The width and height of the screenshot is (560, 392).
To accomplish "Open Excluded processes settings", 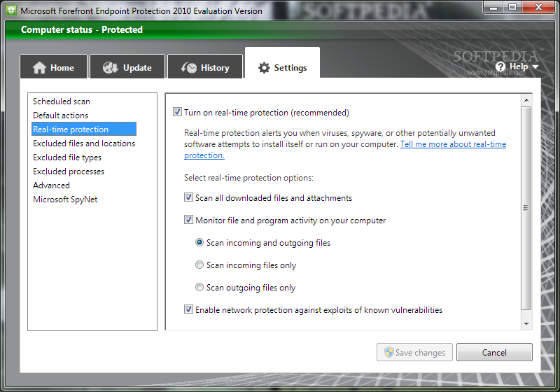I will 69,171.
